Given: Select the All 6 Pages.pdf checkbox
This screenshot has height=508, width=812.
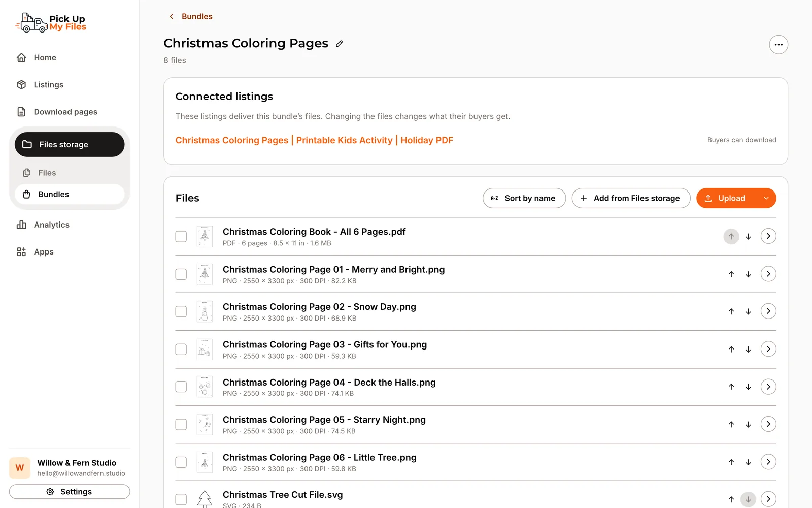Looking at the screenshot, I should 181,237.
